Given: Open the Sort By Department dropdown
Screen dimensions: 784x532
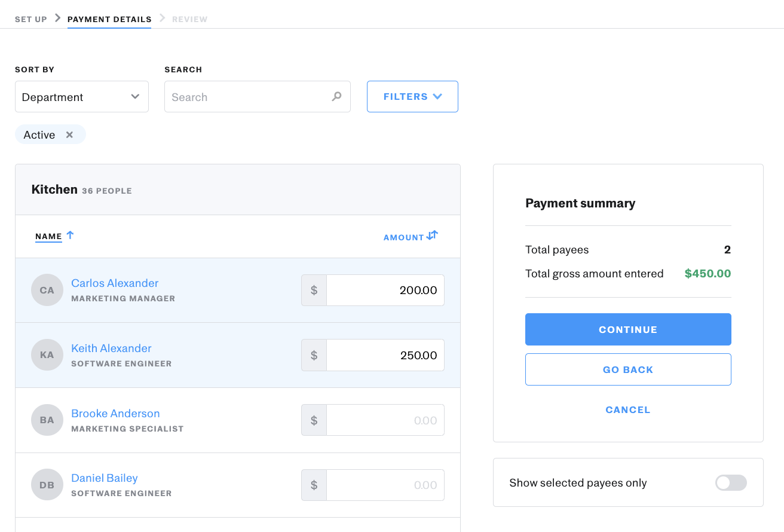Looking at the screenshot, I should [x=82, y=97].
